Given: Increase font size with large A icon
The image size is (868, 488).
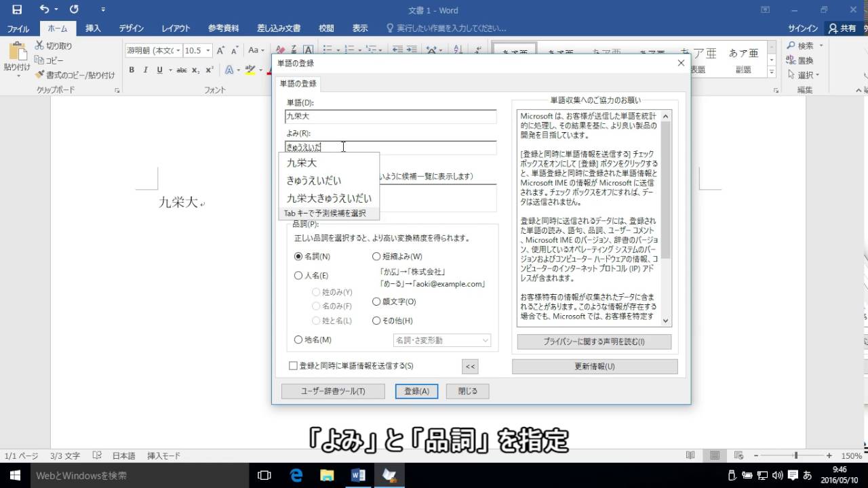Looking at the screenshot, I should click(x=221, y=50).
